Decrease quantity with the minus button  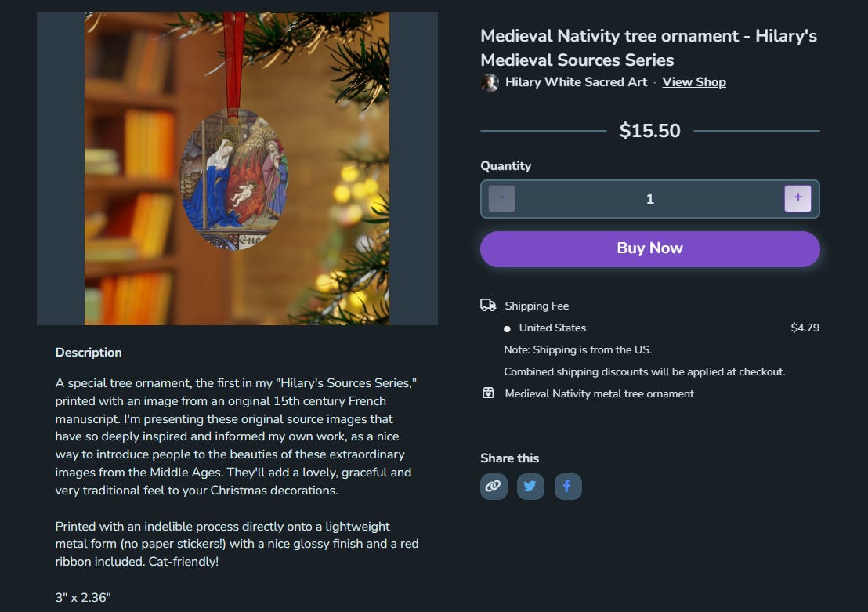501,198
